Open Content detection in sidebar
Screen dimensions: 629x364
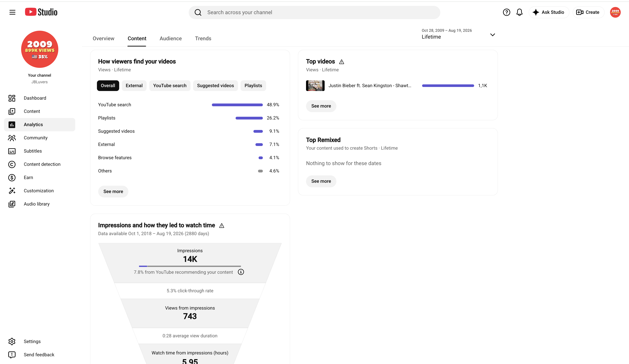[39, 164]
